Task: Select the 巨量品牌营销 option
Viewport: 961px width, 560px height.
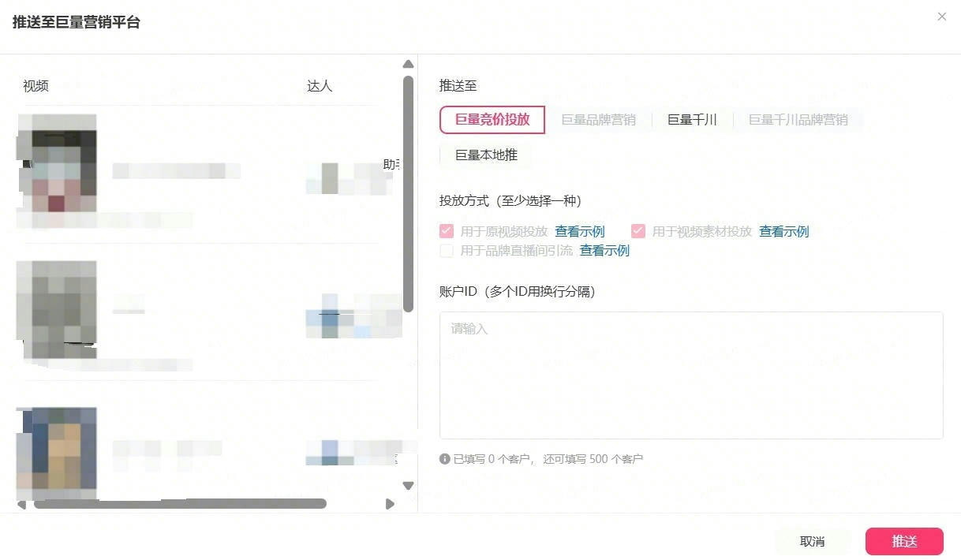Action: (598, 120)
